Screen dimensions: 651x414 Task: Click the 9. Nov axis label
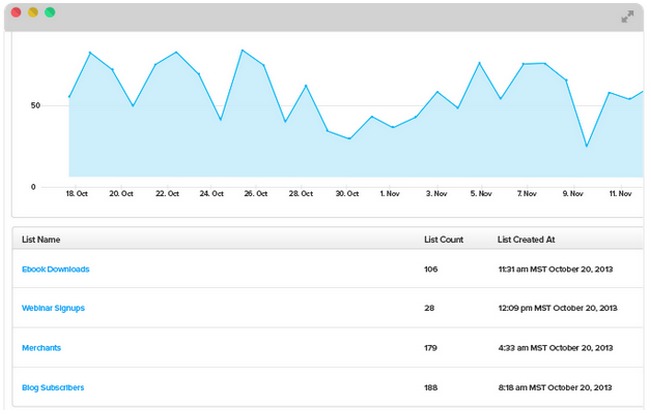(x=573, y=194)
